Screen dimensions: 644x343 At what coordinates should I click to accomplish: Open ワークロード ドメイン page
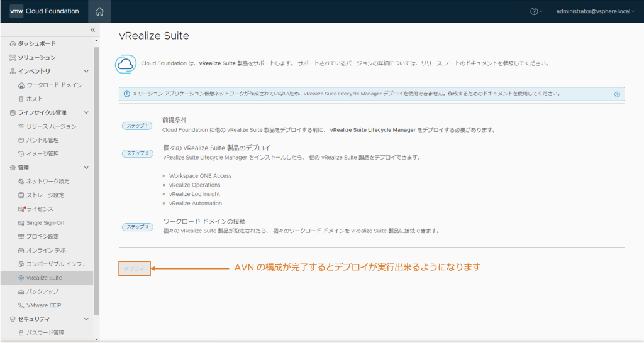tap(54, 85)
